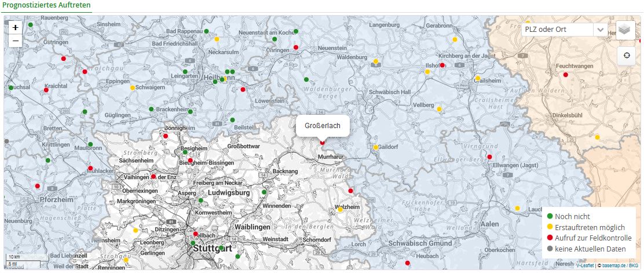The image size is (644, 273).
Task: Click the red marker above Ellwangen (Jagst)
Action: click(489, 157)
